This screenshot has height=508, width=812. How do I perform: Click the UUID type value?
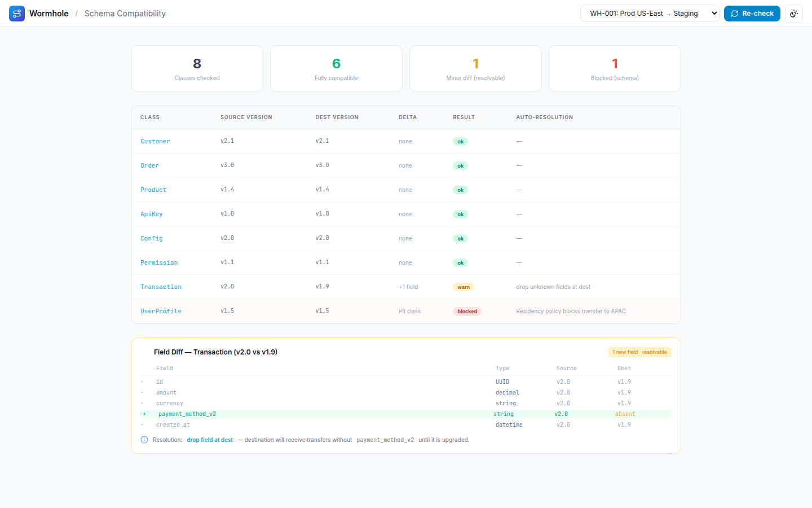click(502, 382)
